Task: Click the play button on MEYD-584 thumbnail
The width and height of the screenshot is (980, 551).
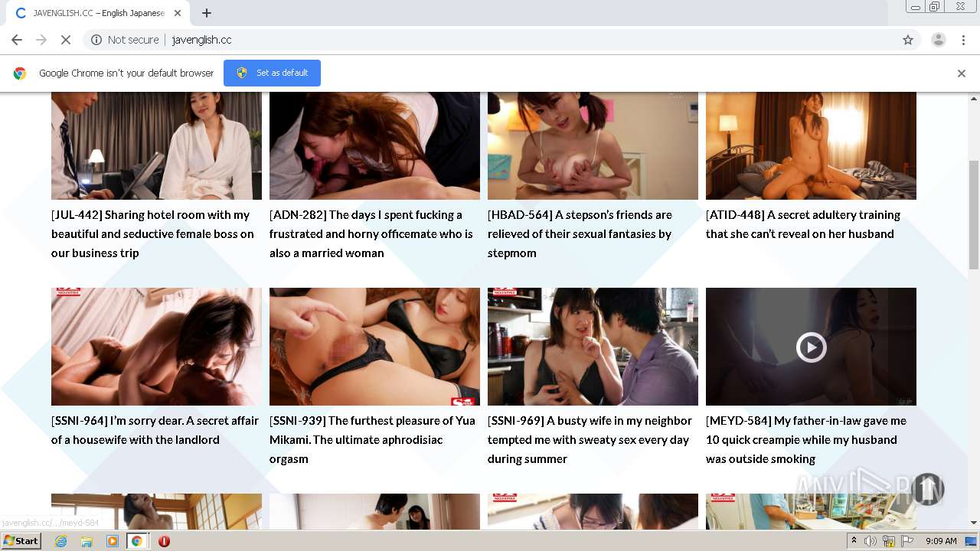Action: tap(811, 347)
